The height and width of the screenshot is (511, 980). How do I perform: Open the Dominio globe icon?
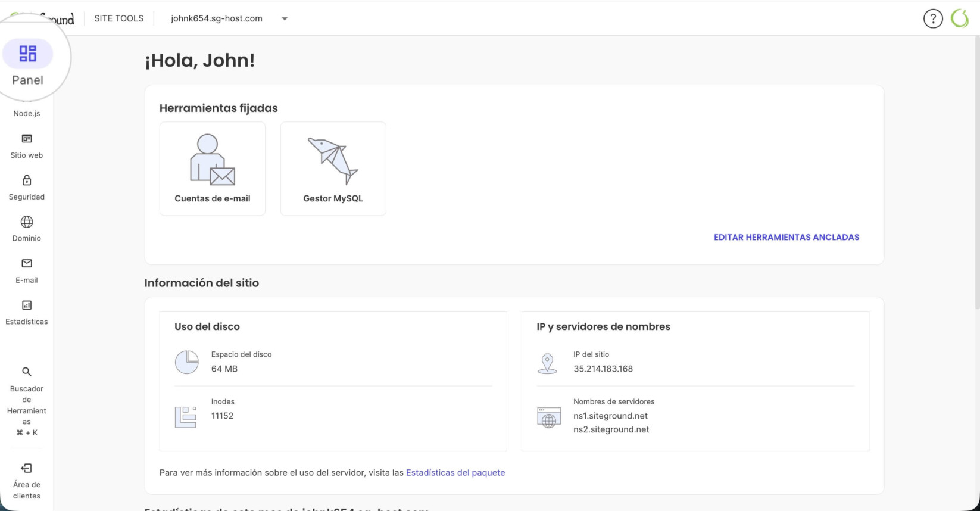27,222
